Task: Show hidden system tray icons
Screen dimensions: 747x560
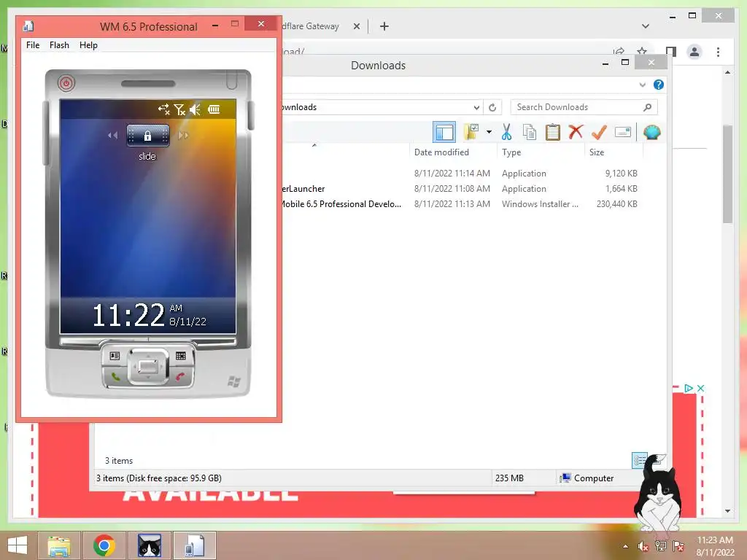Action: (x=625, y=545)
